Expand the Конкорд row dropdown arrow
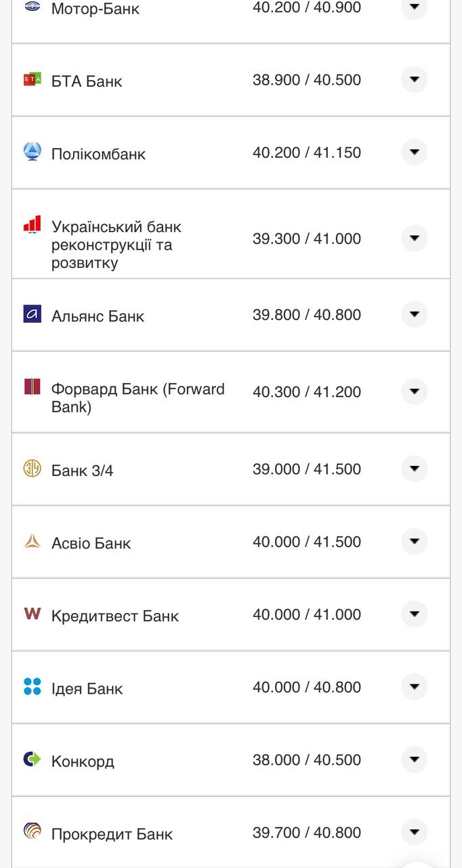This screenshot has width=462, height=868. point(414,759)
